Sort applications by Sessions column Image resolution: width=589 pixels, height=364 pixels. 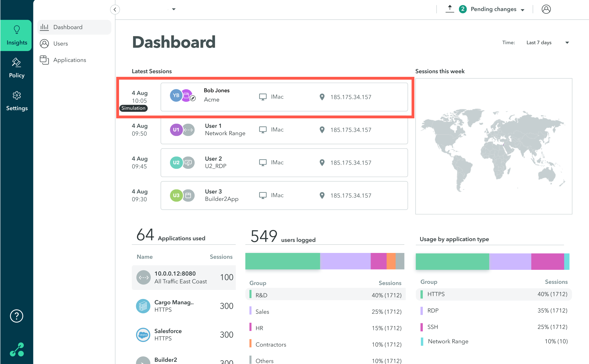221,257
